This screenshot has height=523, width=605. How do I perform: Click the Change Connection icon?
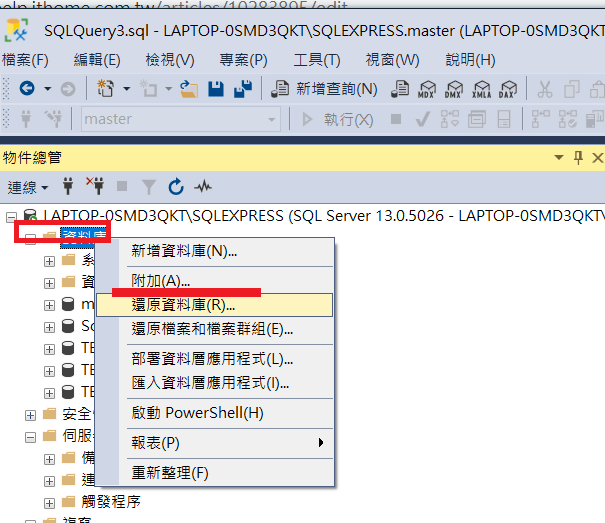click(53, 119)
